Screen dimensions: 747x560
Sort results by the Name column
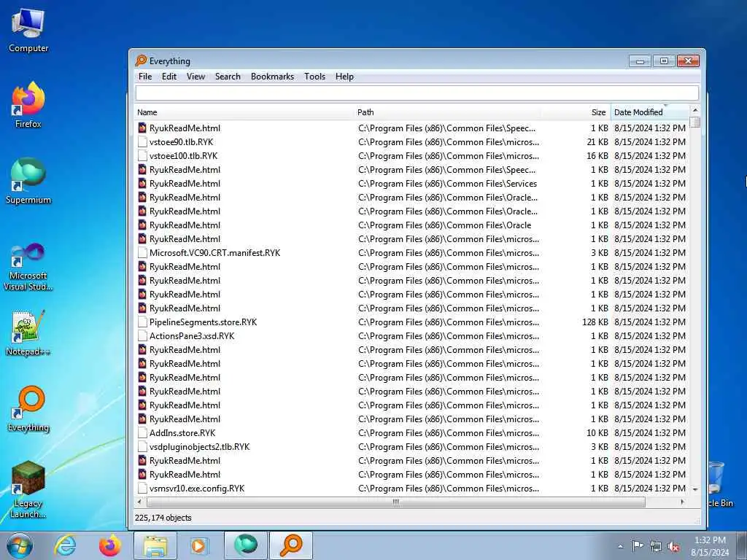tap(244, 112)
